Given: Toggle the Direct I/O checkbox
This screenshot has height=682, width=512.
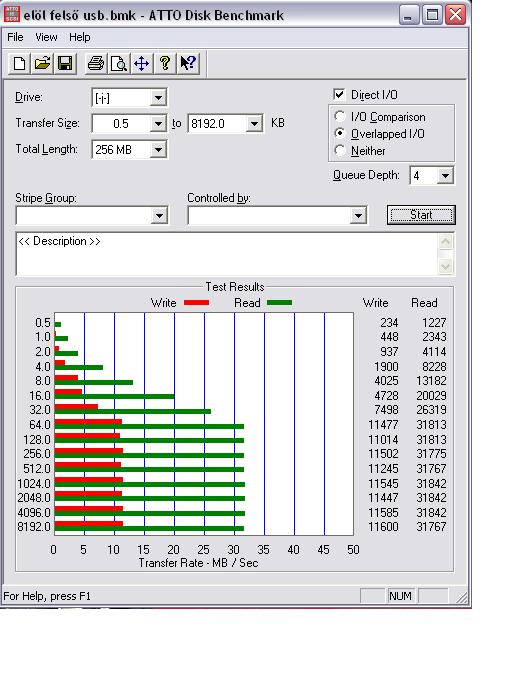Looking at the screenshot, I should pyautogui.click(x=339, y=94).
